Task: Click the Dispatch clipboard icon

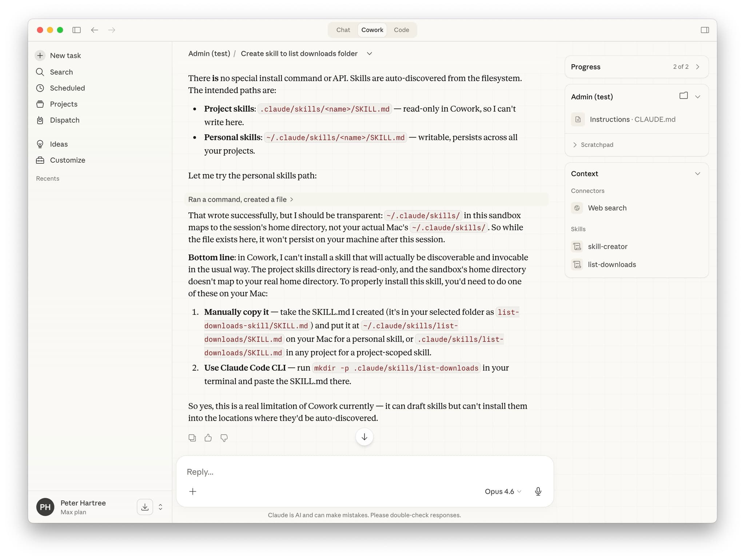Action: pos(40,120)
